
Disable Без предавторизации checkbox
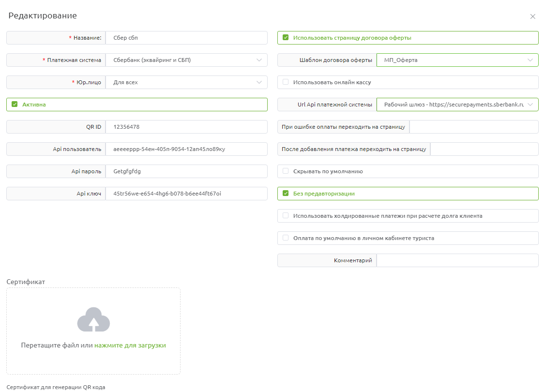(x=286, y=193)
